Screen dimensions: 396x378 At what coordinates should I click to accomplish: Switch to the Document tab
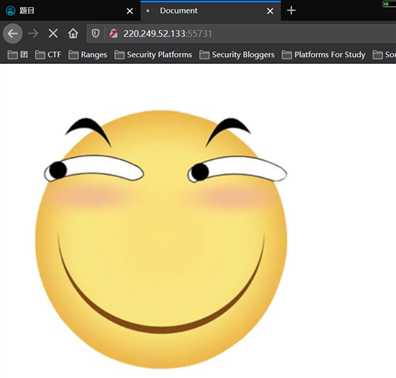click(210, 11)
